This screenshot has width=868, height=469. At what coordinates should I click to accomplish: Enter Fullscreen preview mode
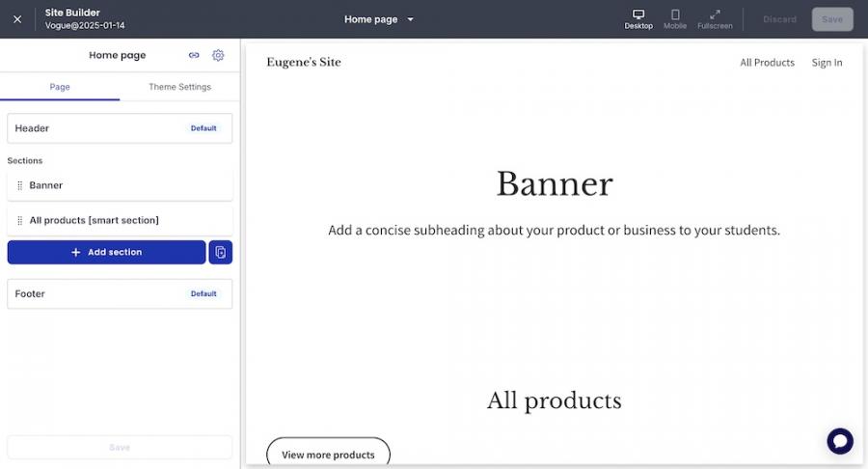click(x=715, y=19)
